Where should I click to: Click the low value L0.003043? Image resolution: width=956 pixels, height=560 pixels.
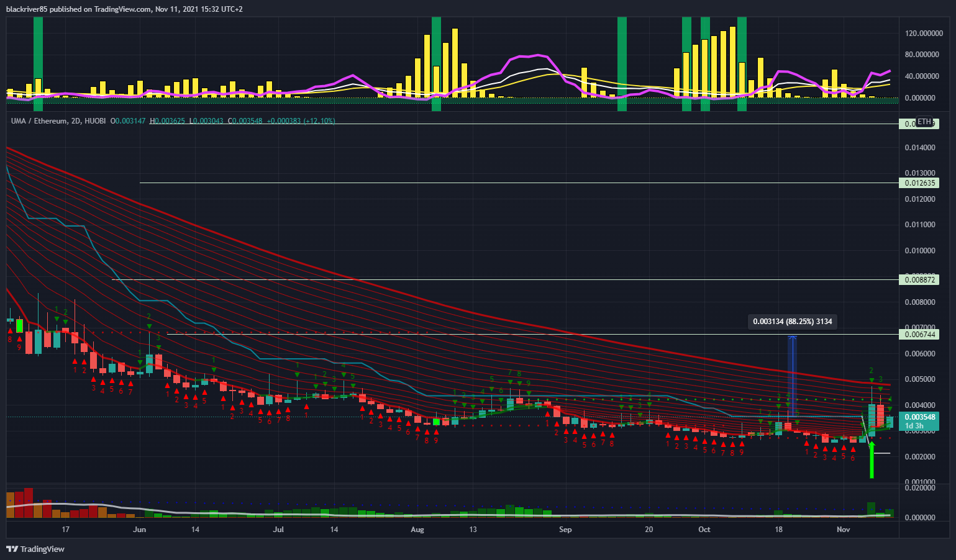pyautogui.click(x=207, y=121)
